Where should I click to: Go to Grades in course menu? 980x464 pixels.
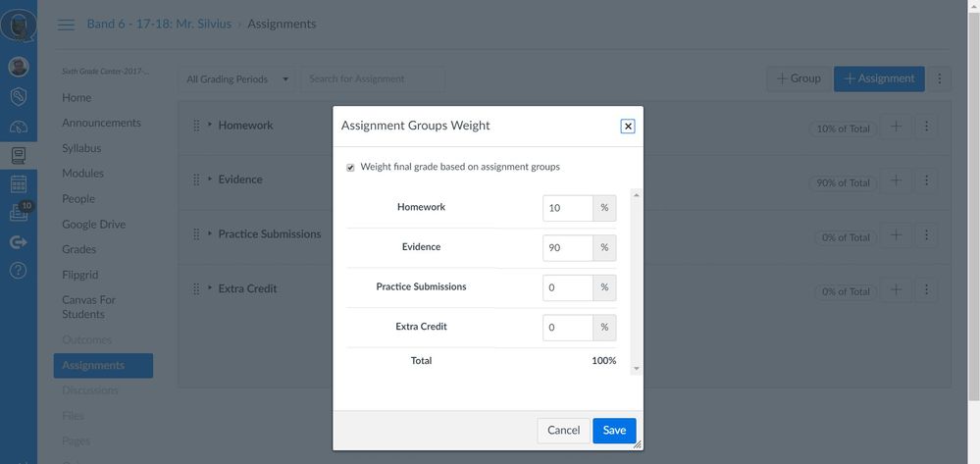tap(78, 249)
